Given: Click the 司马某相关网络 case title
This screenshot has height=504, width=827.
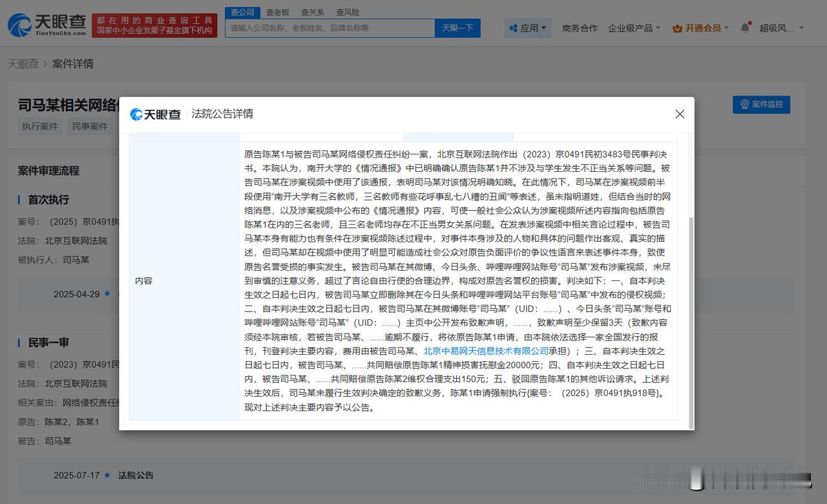Looking at the screenshot, I should [x=68, y=106].
